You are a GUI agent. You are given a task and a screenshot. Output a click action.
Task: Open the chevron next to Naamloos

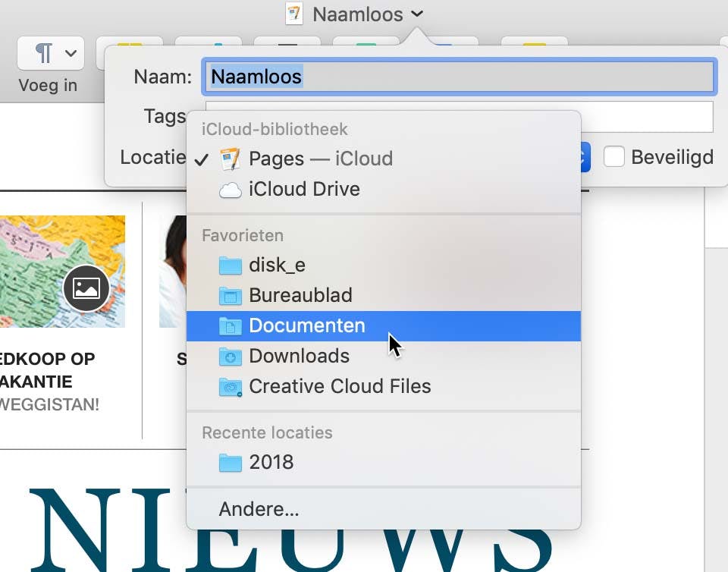click(x=416, y=14)
